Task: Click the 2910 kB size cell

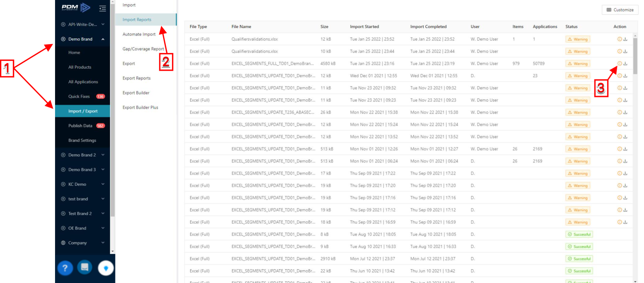Action: coord(328,259)
